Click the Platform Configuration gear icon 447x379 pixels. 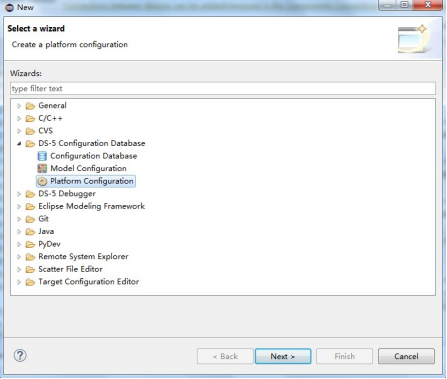[x=42, y=181]
